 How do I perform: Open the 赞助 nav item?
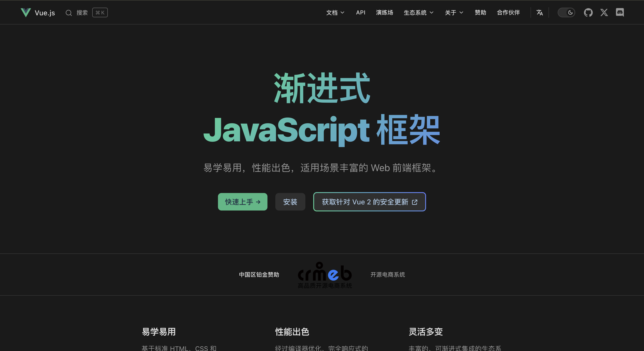pyautogui.click(x=480, y=12)
